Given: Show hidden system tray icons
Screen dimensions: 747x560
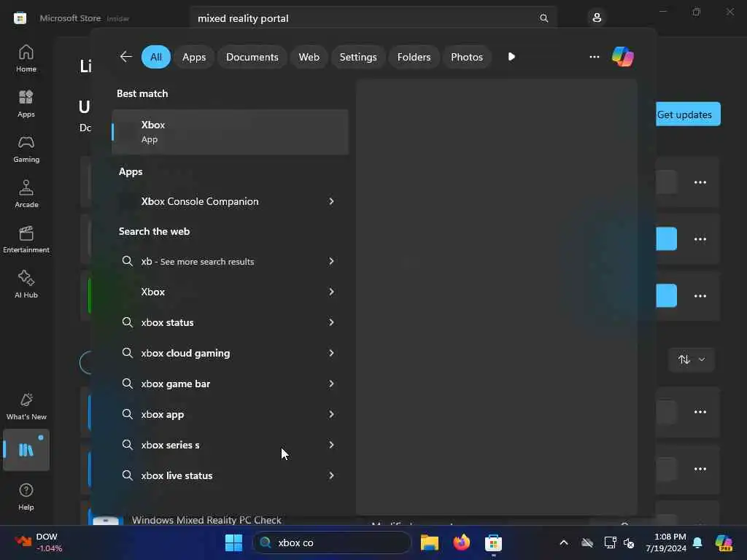Looking at the screenshot, I should pos(564,542).
